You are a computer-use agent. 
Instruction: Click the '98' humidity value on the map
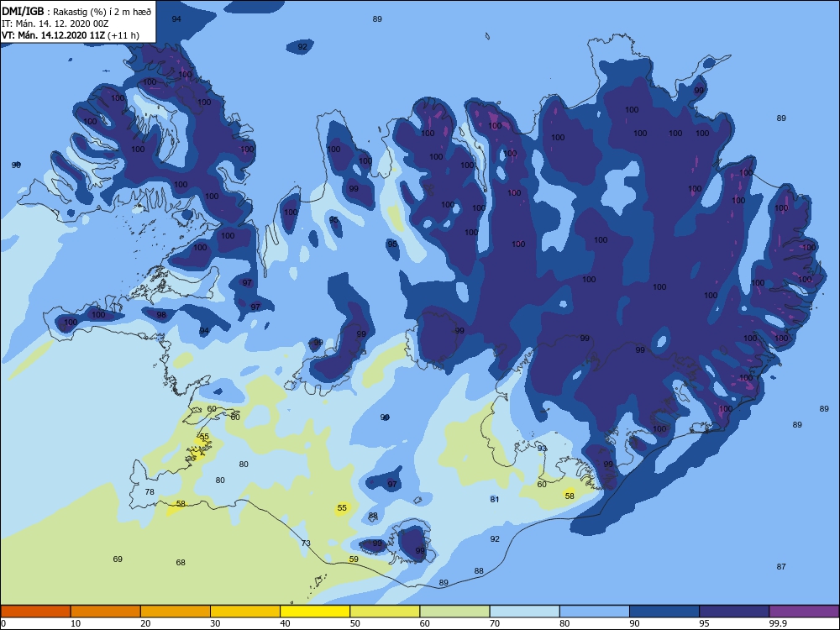(161, 315)
